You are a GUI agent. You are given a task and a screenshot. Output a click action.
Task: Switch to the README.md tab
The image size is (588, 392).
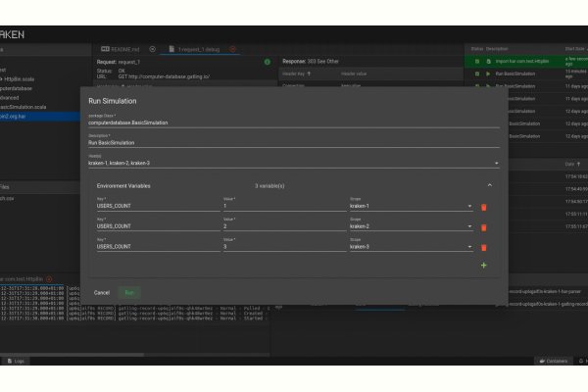pyautogui.click(x=123, y=48)
